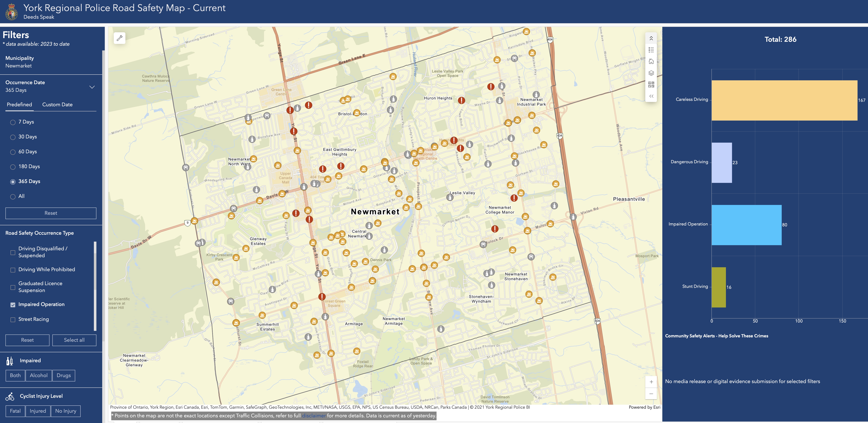Click the wrench tool icon on map
This screenshot has width=868, height=423.
tap(120, 38)
